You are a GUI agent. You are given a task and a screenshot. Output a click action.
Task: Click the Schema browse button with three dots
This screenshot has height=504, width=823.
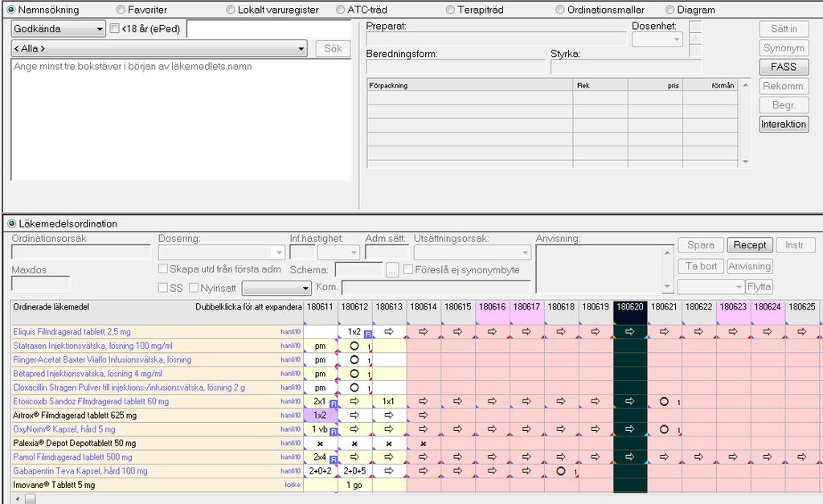click(392, 270)
